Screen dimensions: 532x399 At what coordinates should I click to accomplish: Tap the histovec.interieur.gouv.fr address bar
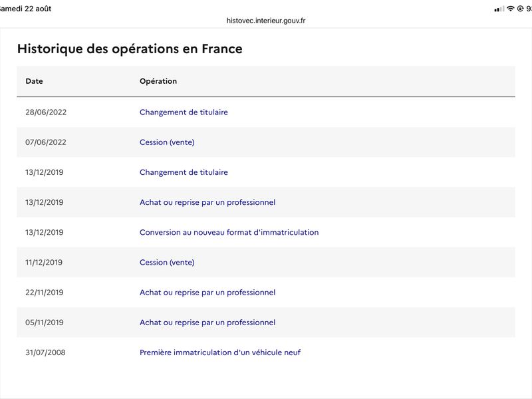265,21
